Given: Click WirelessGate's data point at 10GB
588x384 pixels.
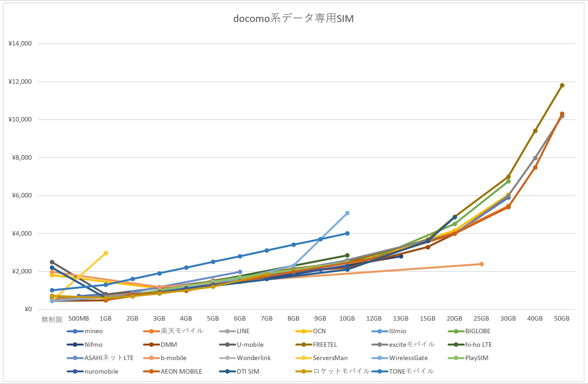Looking at the screenshot, I should [x=347, y=213].
